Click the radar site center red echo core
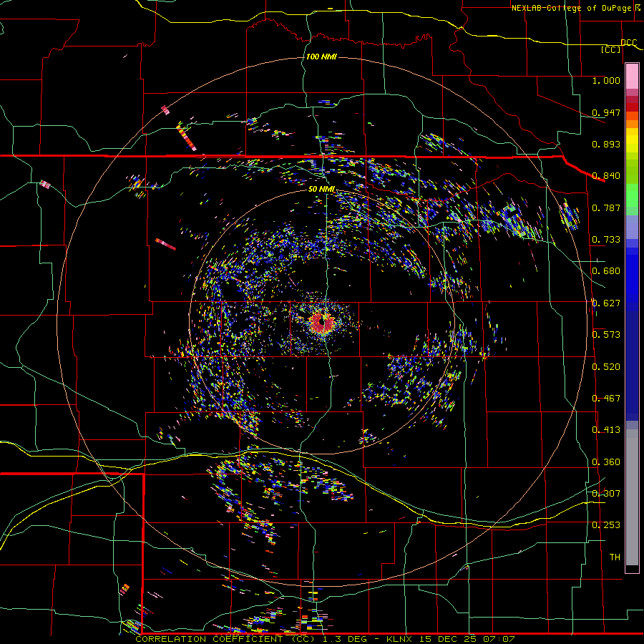 click(321, 323)
